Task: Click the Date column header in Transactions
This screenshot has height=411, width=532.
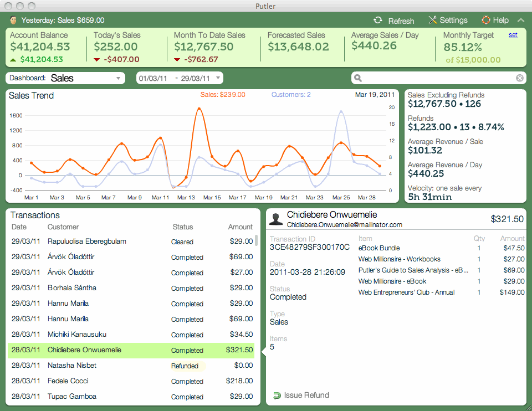Action: [19, 227]
